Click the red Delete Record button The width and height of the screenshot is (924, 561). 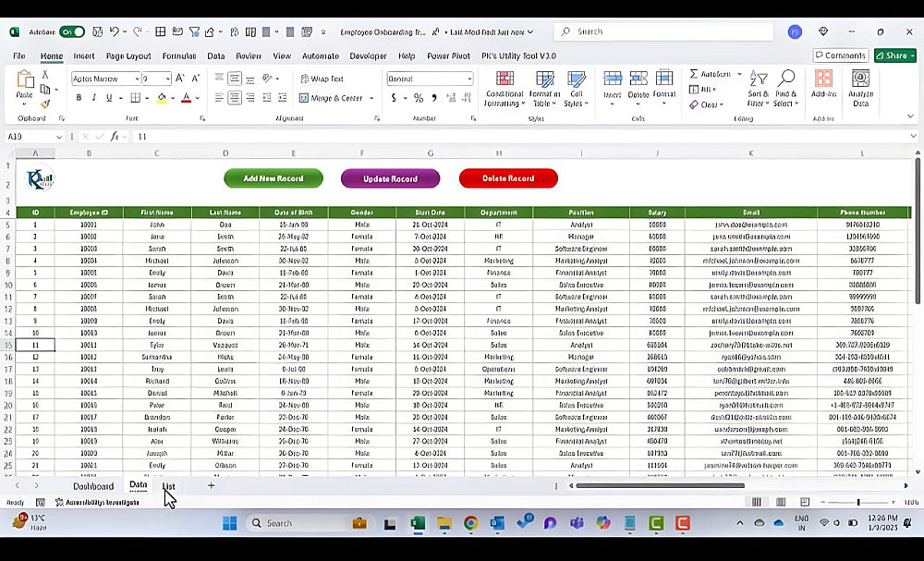[508, 178]
